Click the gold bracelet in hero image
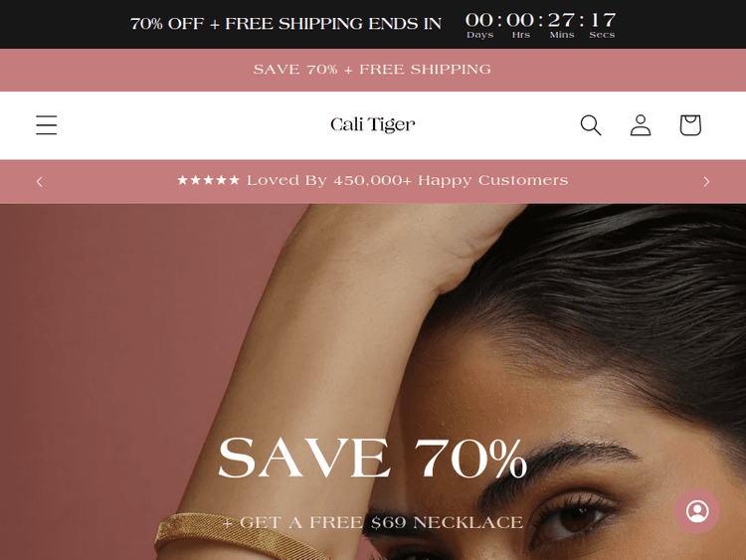The height and width of the screenshot is (560, 746). coord(238,537)
